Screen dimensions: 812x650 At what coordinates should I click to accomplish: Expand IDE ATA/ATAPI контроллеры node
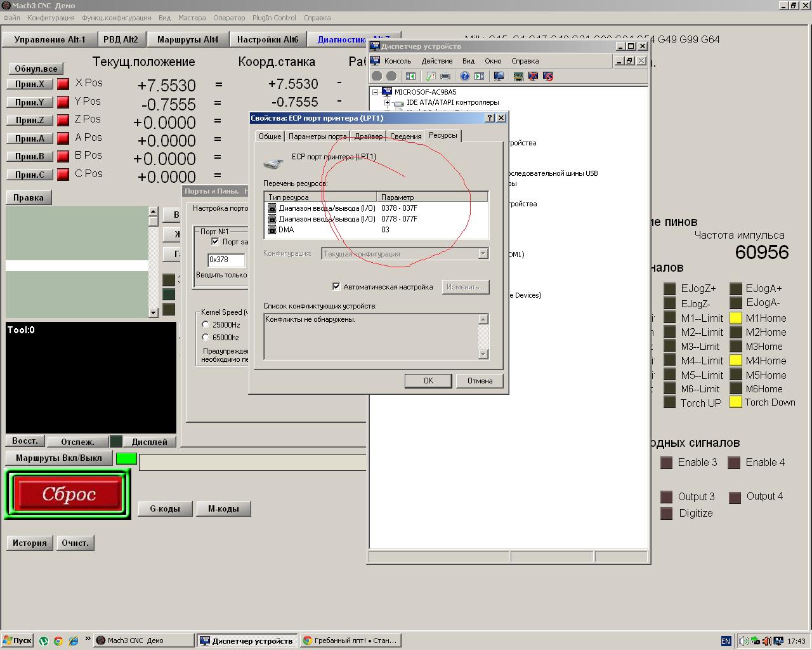click(x=387, y=102)
